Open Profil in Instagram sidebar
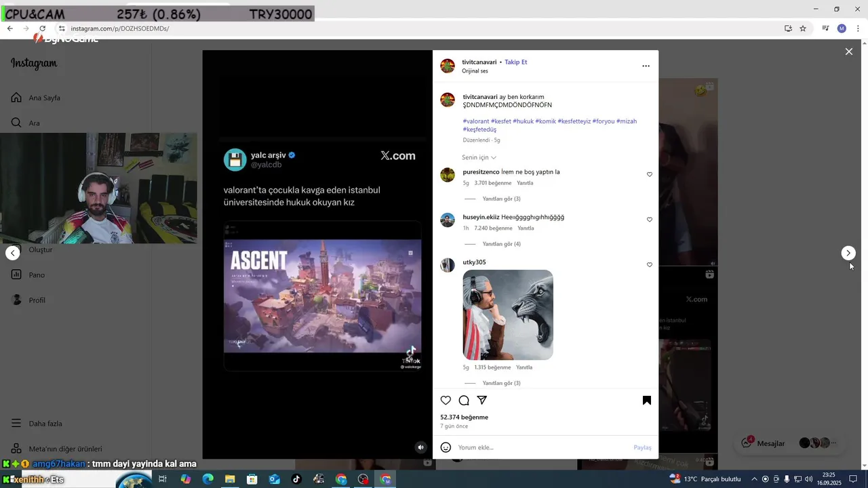Viewport: 868px width, 488px height. (28, 300)
